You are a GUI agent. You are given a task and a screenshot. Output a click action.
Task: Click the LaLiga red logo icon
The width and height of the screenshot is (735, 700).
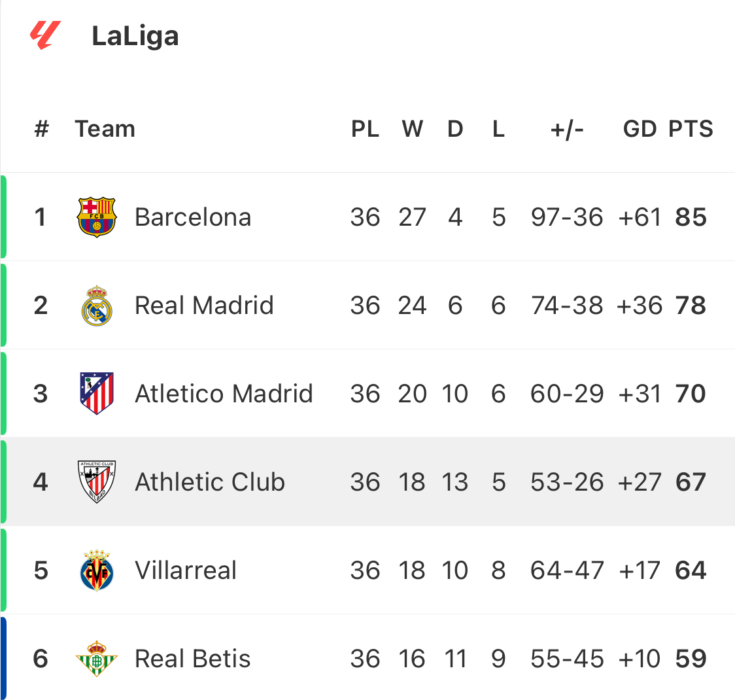click(x=46, y=35)
